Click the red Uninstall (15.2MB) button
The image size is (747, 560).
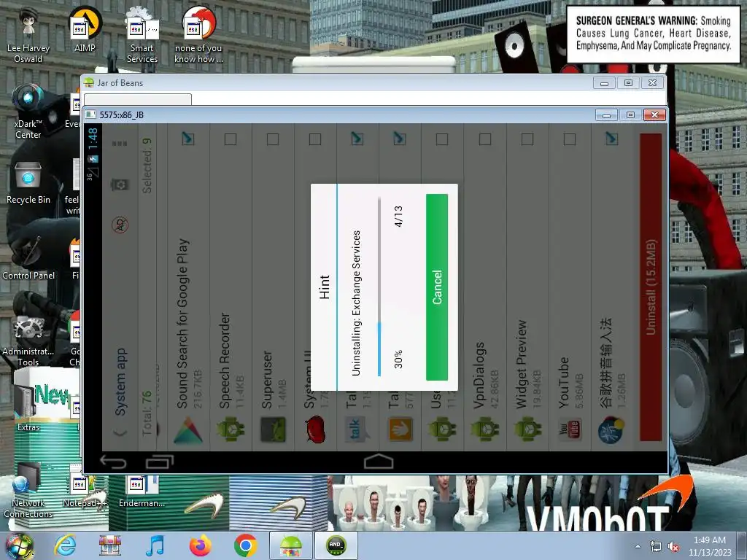650,287
